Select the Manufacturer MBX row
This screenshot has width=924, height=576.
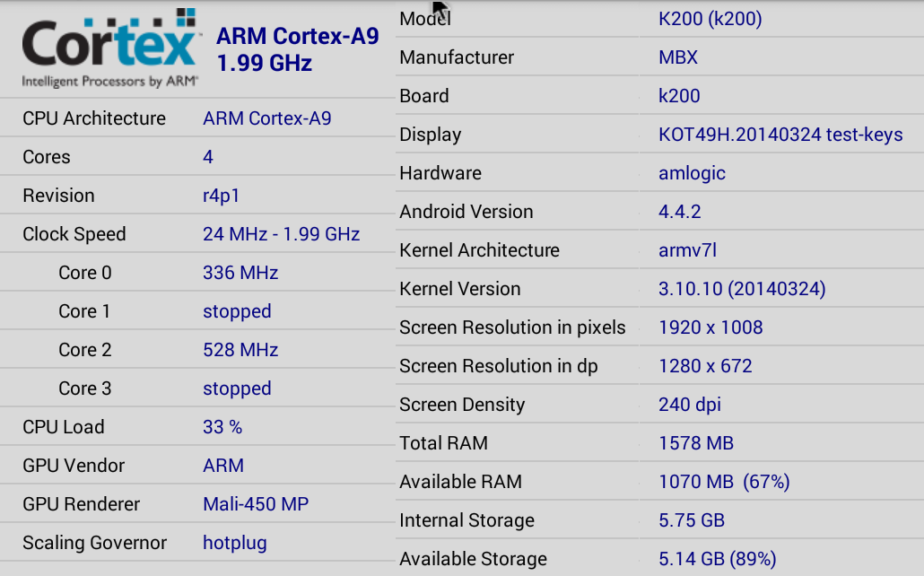[x=660, y=57]
